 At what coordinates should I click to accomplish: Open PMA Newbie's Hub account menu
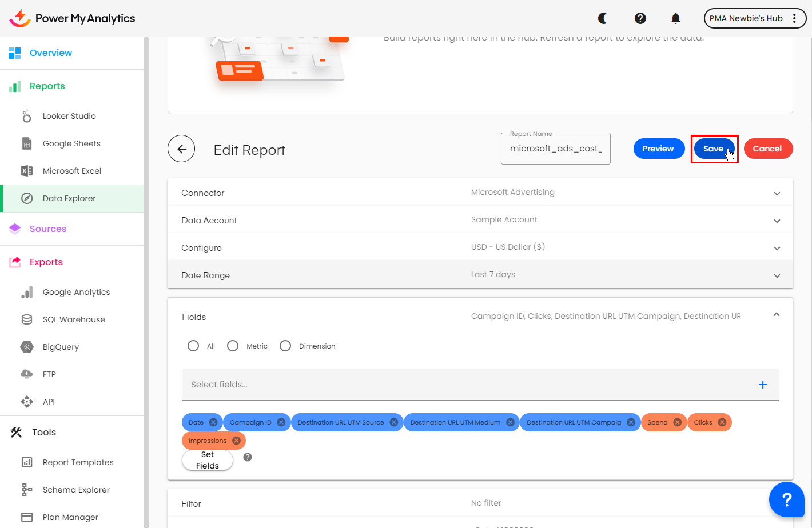pyautogui.click(x=754, y=18)
